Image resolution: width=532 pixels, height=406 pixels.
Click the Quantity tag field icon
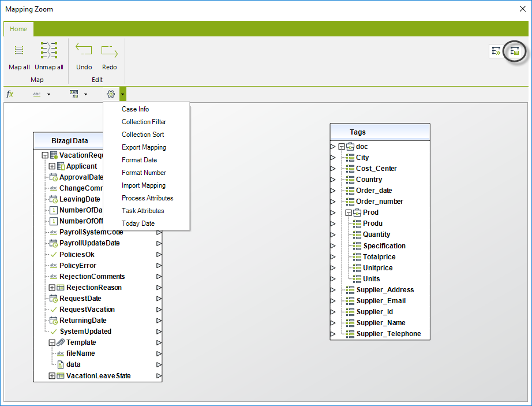tap(357, 234)
